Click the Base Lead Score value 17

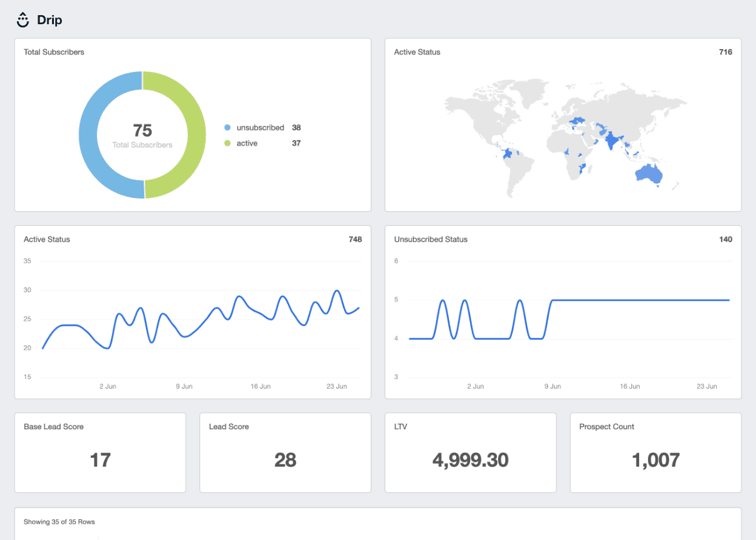click(100, 460)
